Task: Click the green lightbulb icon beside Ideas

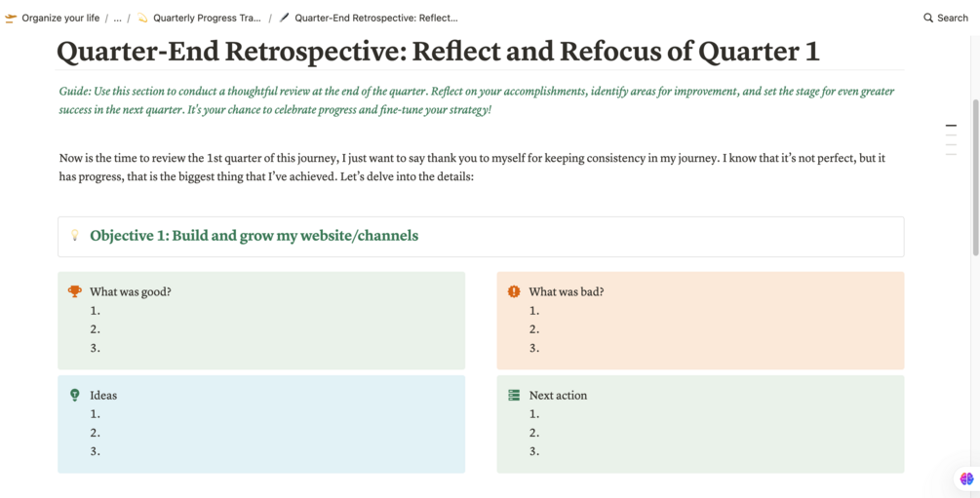Action: point(75,395)
